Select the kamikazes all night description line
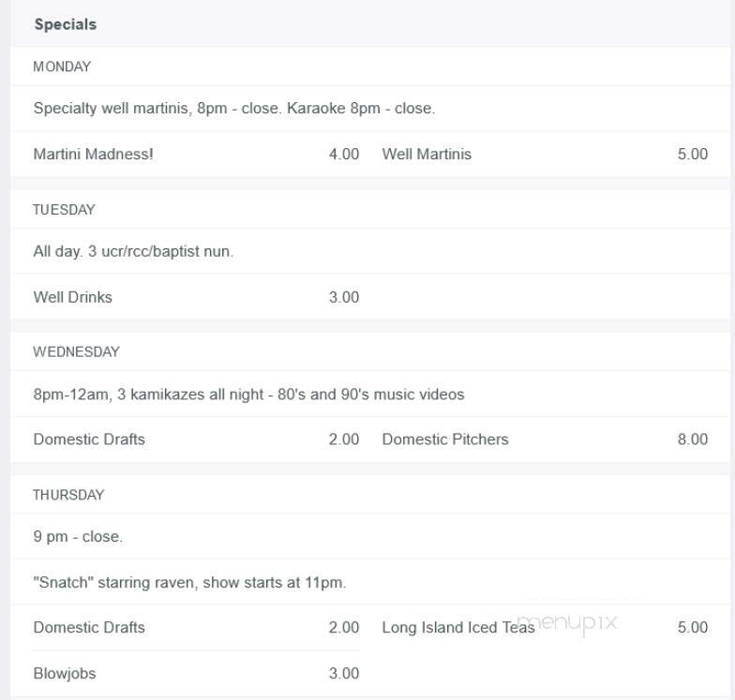This screenshot has height=700, width=735. click(x=248, y=395)
